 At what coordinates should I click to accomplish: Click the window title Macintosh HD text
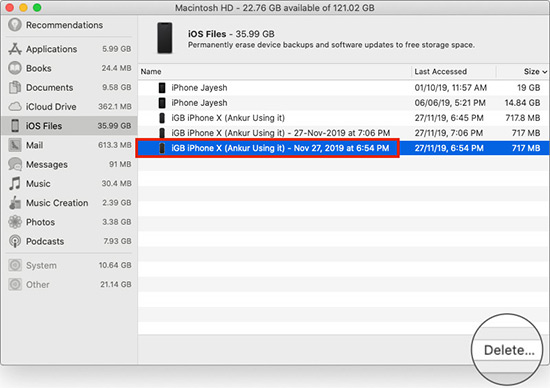click(275, 8)
